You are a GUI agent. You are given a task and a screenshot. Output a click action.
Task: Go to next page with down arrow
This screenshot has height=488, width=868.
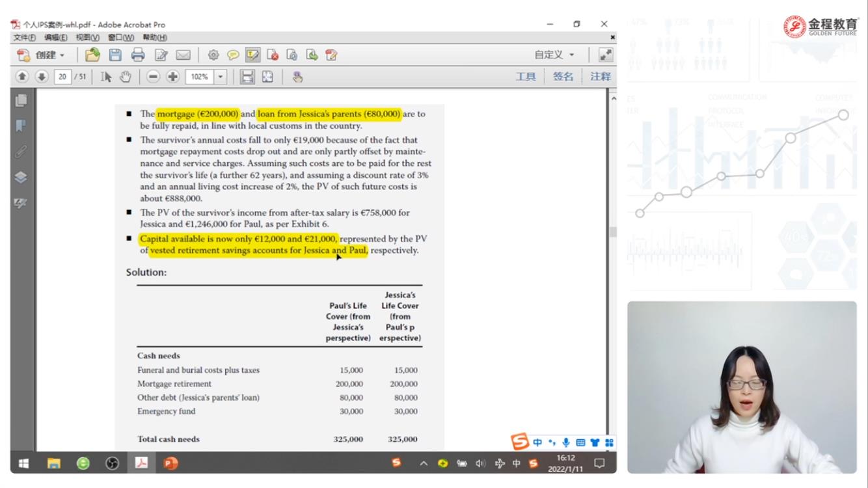tap(42, 77)
